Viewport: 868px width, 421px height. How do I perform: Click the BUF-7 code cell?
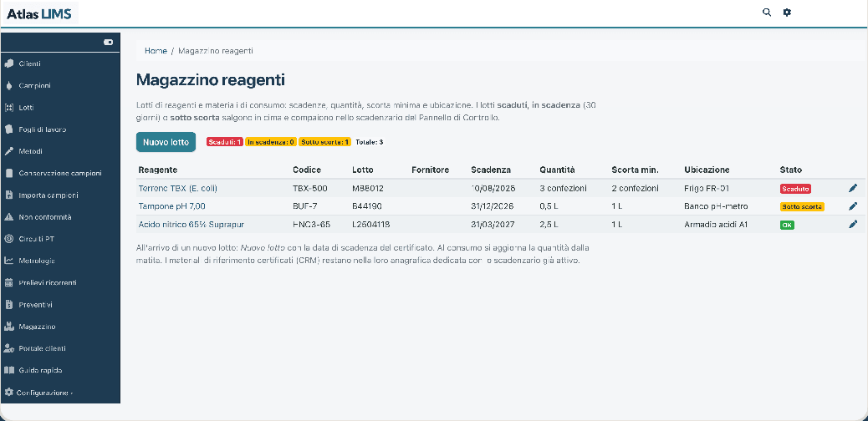pos(305,206)
